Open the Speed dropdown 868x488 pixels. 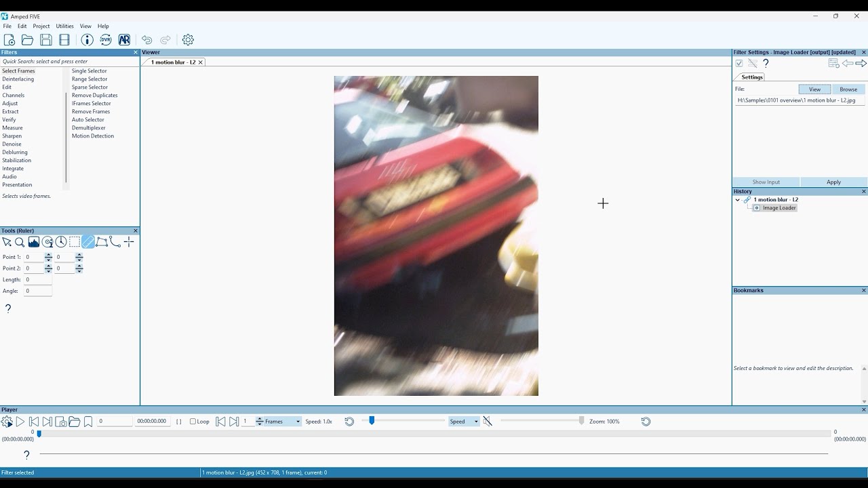[464, 422]
